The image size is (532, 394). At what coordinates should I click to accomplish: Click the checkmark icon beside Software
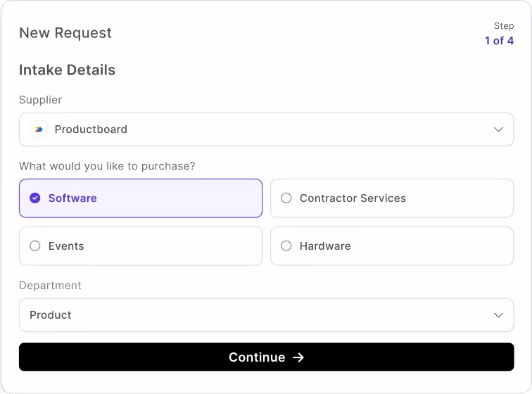(34, 198)
